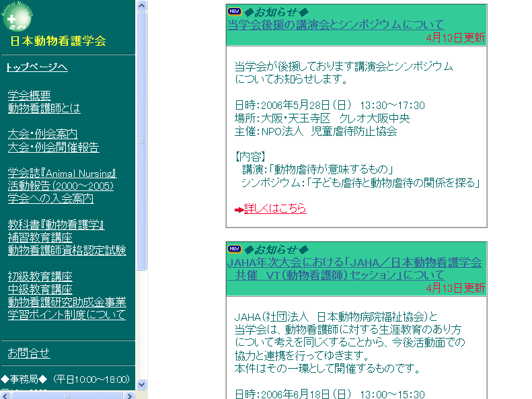Click the 場所:大阪・天王寺区 クレオ大阪中央 line
The image size is (532, 399).
322,118
